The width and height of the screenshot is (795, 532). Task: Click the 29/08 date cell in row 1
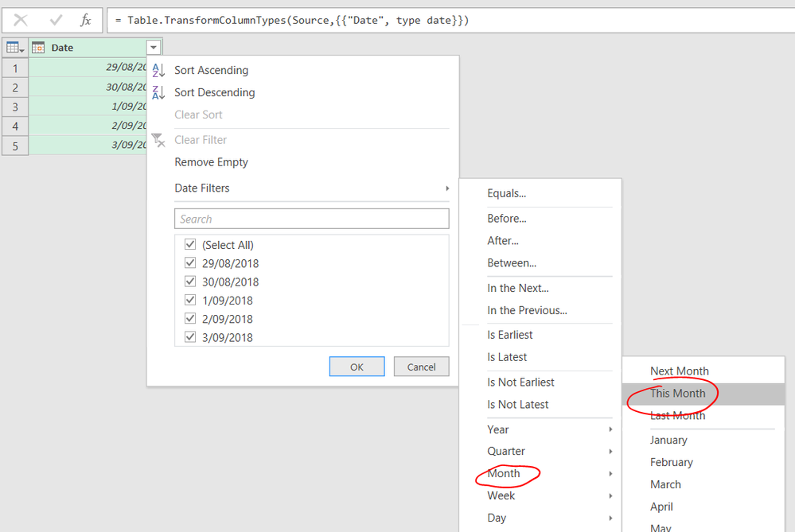pos(88,68)
